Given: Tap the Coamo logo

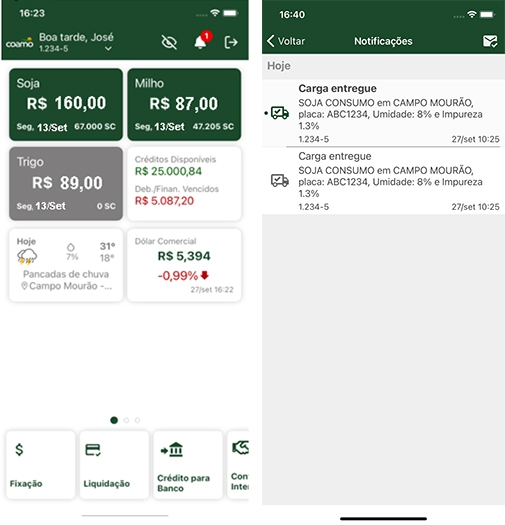Looking at the screenshot, I should 19,43.
